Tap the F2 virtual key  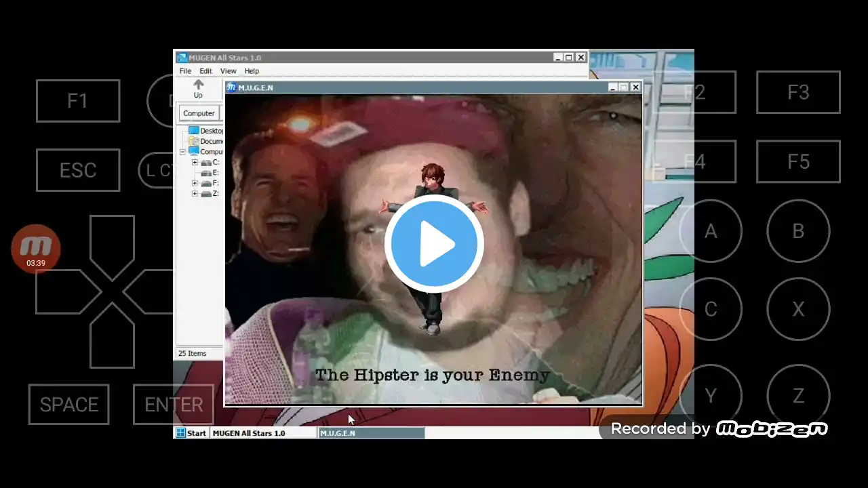(x=694, y=92)
